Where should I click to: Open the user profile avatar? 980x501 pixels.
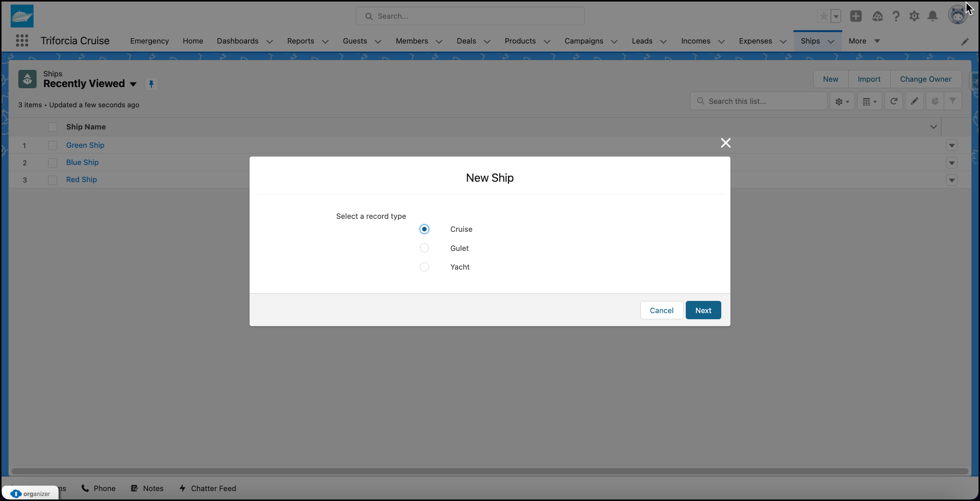(x=957, y=15)
